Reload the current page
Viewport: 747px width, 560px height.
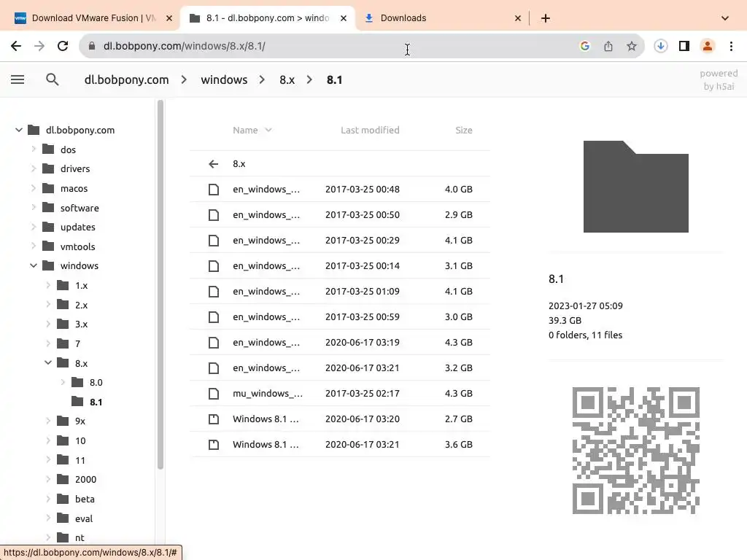[63, 46]
